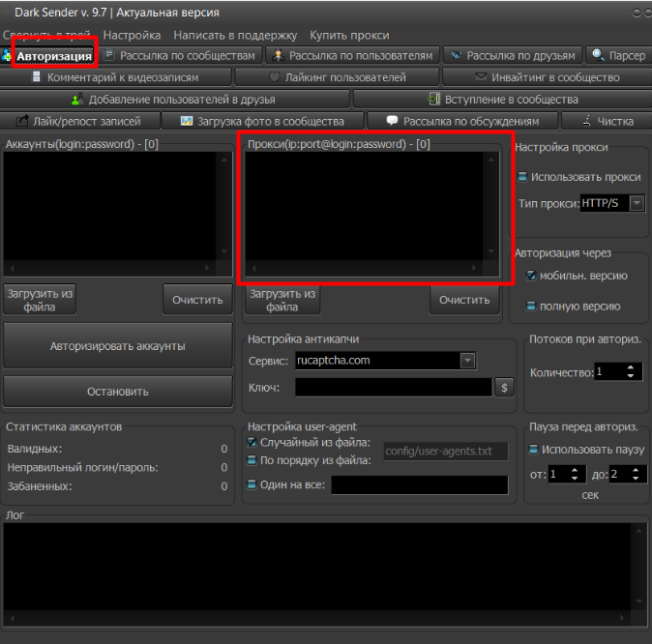Click the Загрузка фото в сообщества picture icon
The height and width of the screenshot is (644, 652).
187,121
